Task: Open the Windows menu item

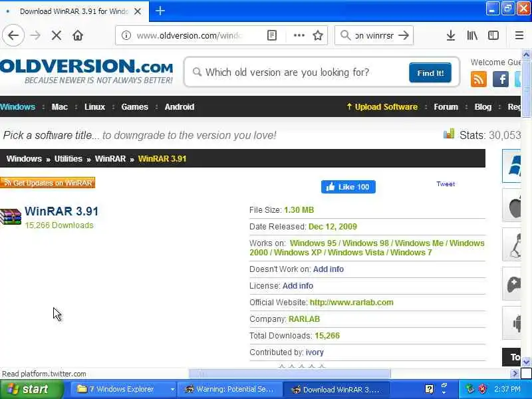Action: point(18,107)
